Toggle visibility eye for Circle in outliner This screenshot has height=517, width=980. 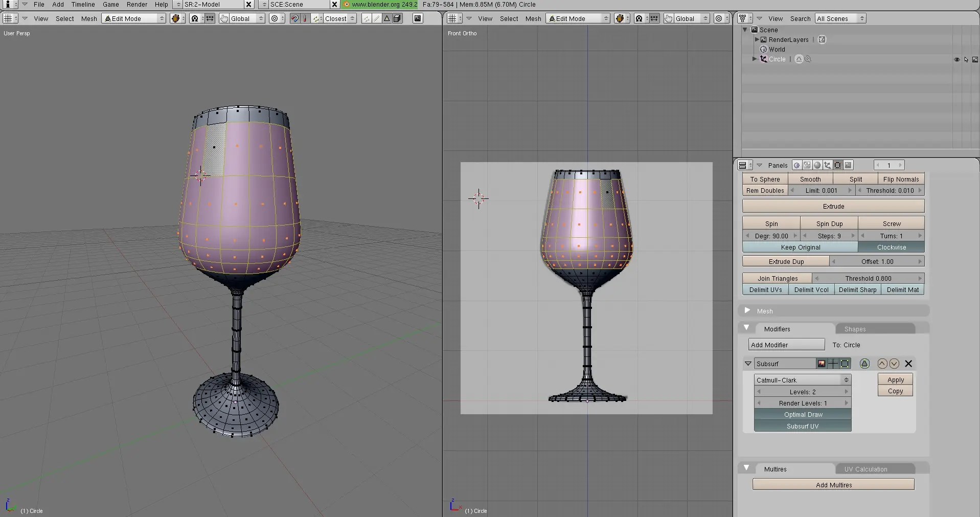[956, 59]
